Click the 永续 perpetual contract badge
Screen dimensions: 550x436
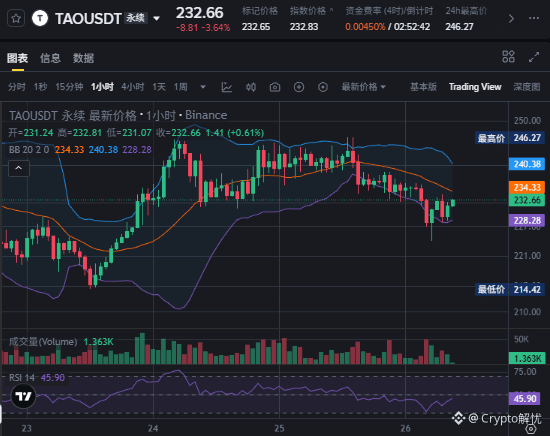[x=136, y=18]
